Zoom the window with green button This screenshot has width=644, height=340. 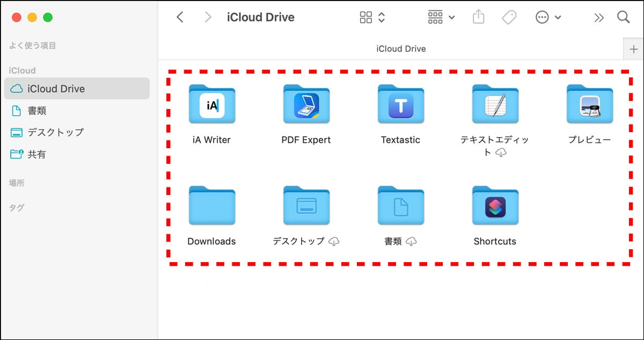[x=48, y=17]
